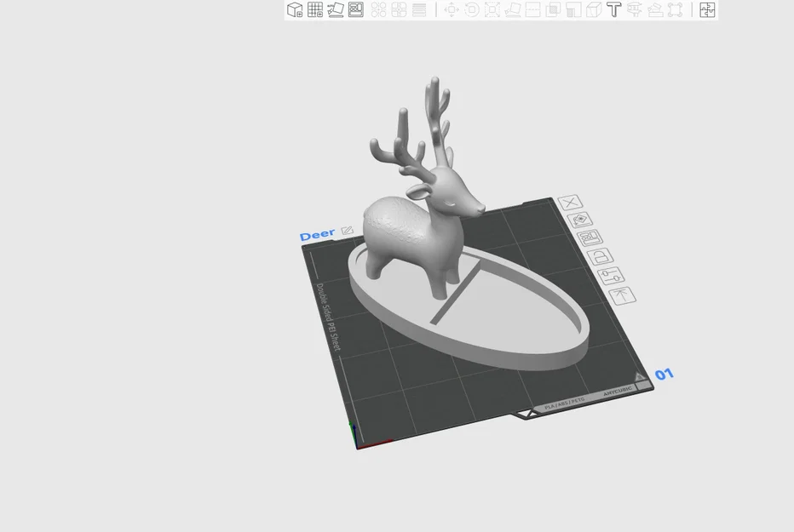Click the Auto orient toolbar icon
This screenshot has width=794, height=532.
[x=335, y=9]
